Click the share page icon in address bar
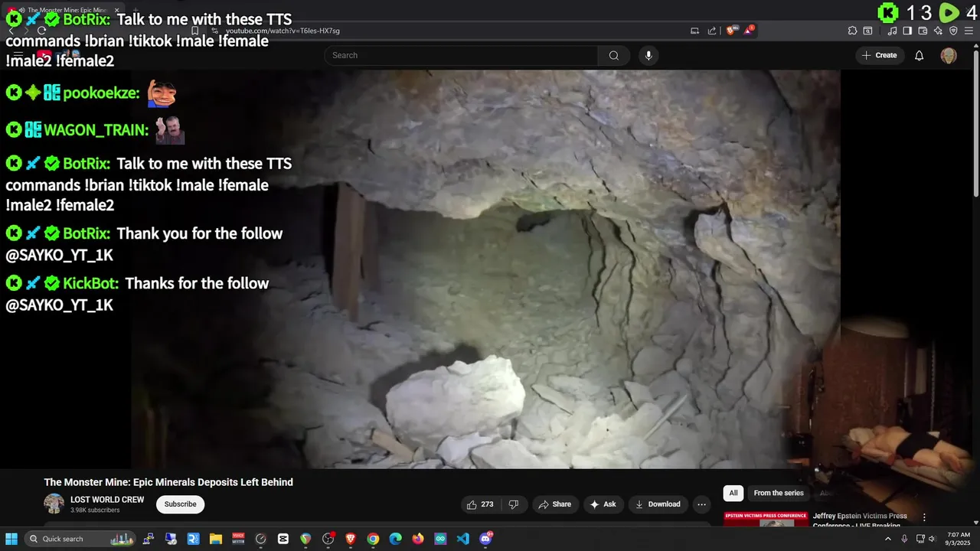This screenshot has width=980, height=551. click(712, 31)
